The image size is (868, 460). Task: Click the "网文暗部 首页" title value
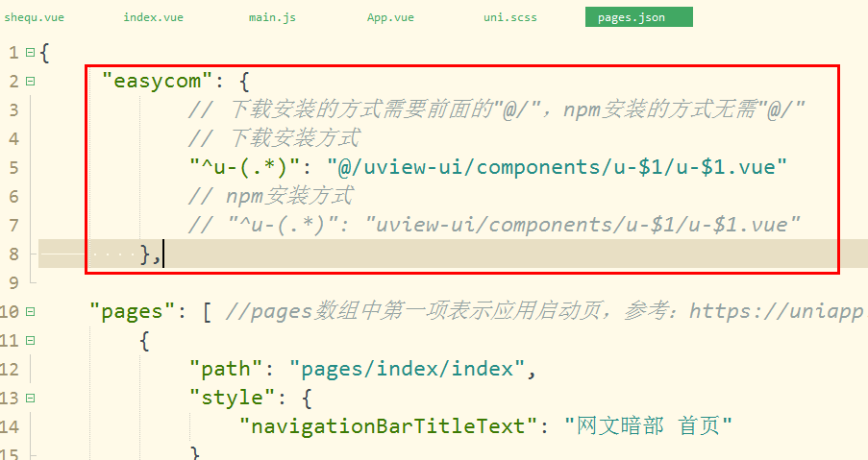[x=648, y=426]
